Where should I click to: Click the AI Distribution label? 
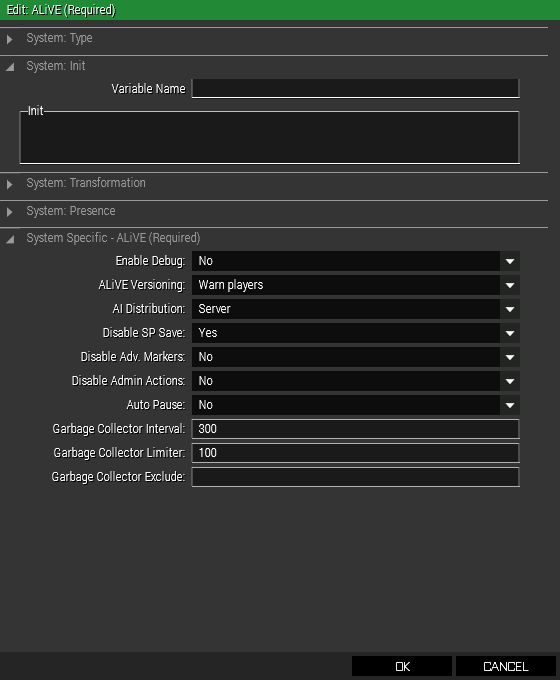pos(149,309)
